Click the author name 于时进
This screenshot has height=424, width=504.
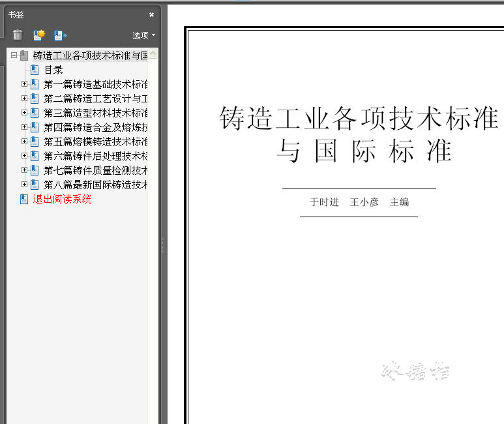(x=324, y=202)
